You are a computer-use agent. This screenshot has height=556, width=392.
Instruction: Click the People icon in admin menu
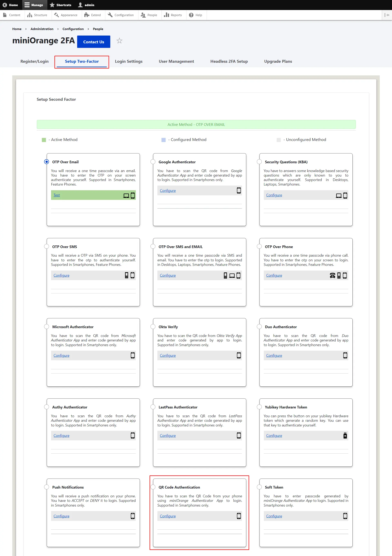coord(143,15)
